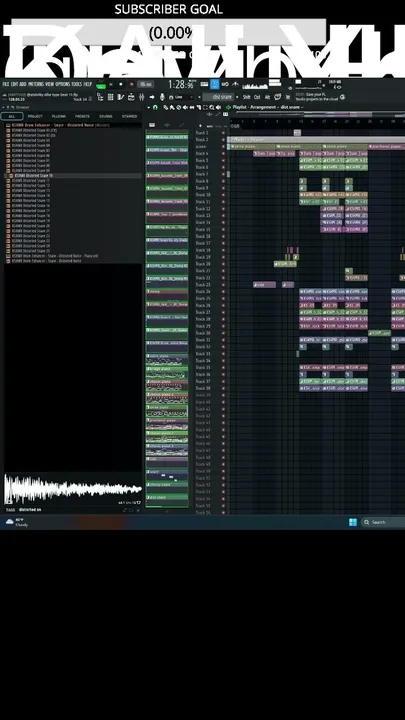The width and height of the screenshot is (405, 720).
Task: Open the Line snap dropdown
Action: point(181,97)
